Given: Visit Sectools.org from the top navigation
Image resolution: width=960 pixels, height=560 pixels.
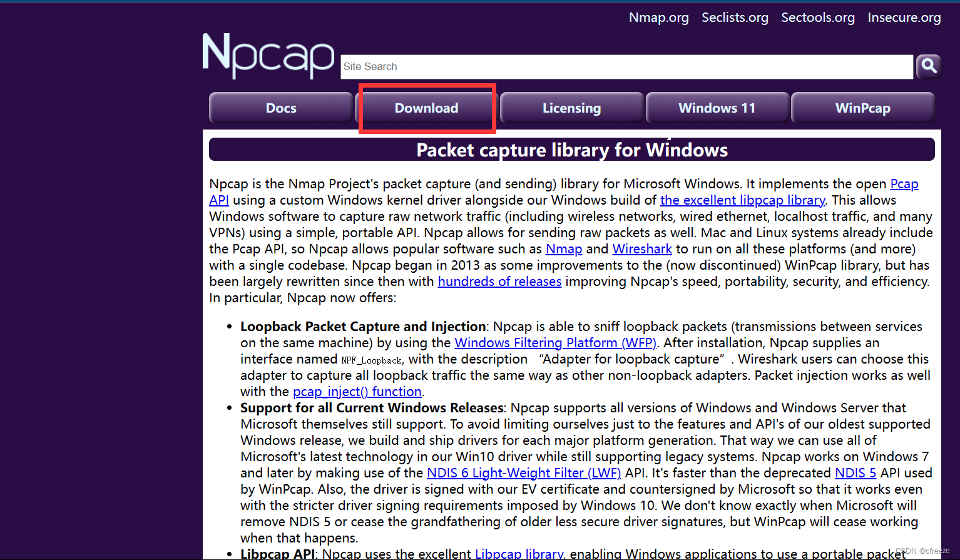Looking at the screenshot, I should (818, 18).
